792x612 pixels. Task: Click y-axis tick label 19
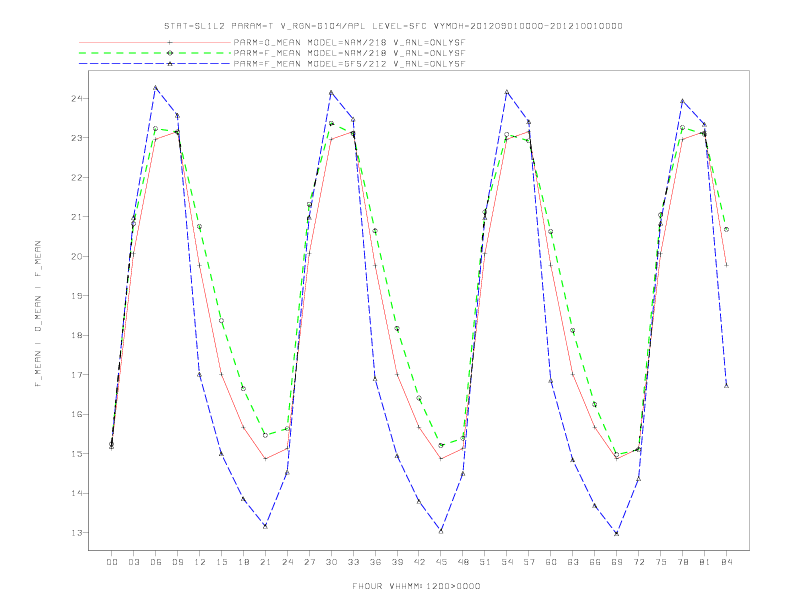coord(77,296)
